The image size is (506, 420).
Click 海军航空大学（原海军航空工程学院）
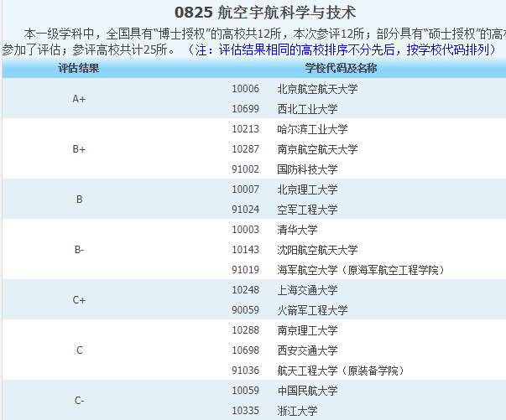click(360, 270)
